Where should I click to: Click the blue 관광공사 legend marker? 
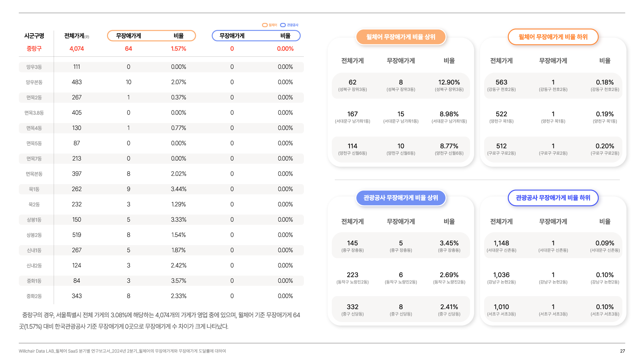(283, 25)
